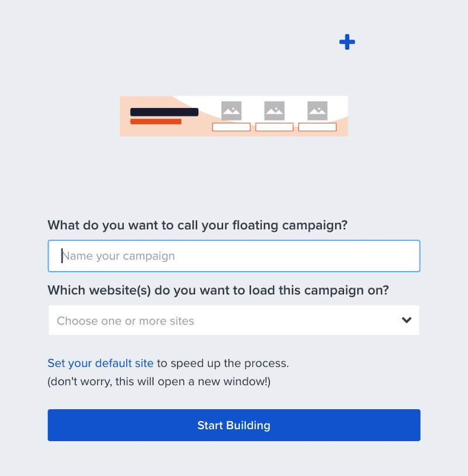Viewport: 468px width, 476px height.
Task: Click the leftmost white button placeholder in preview
Action: (231, 127)
